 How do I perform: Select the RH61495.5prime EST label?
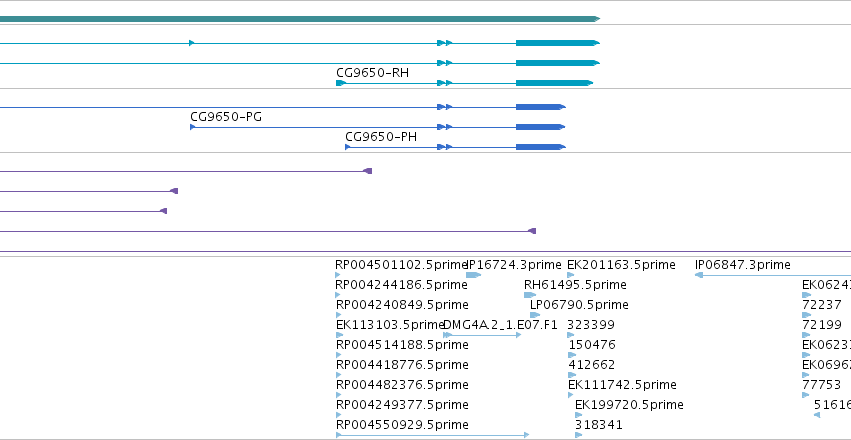point(575,285)
